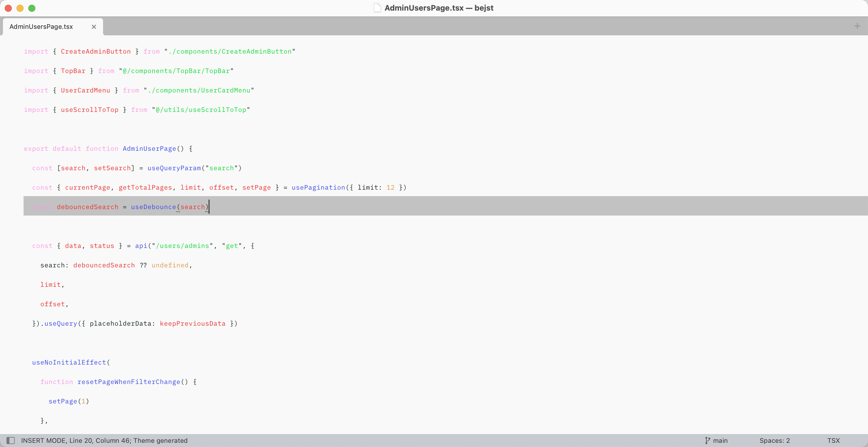
Task: Click TopBar in the second import
Action: pos(73,71)
